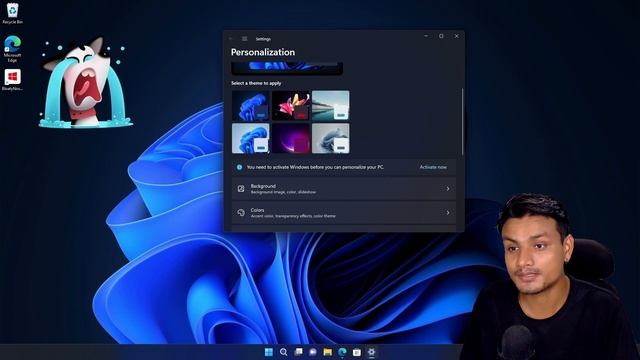The width and height of the screenshot is (640, 360).
Task: Open the Chat icon on the taskbar
Action: click(313, 352)
